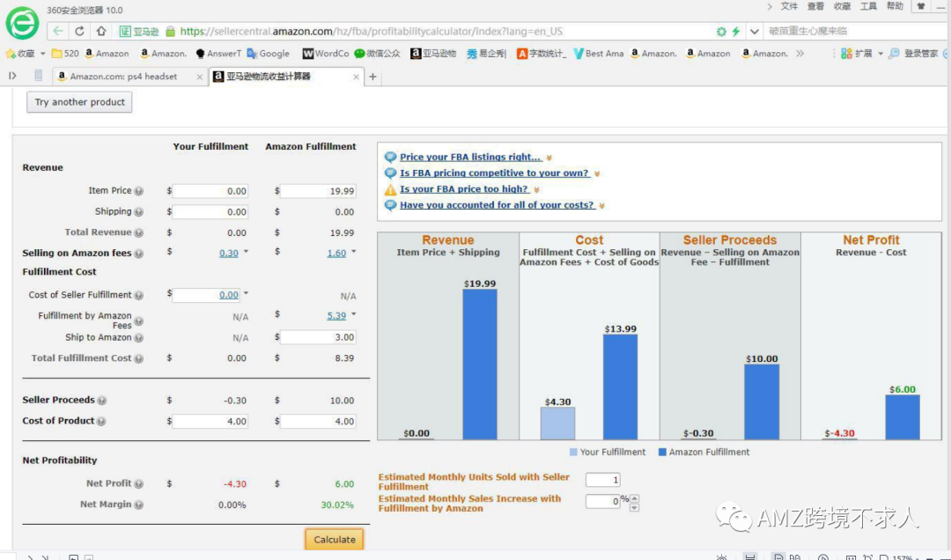Open the WordCo bookmark
The height and width of the screenshot is (560, 951).
click(x=326, y=54)
